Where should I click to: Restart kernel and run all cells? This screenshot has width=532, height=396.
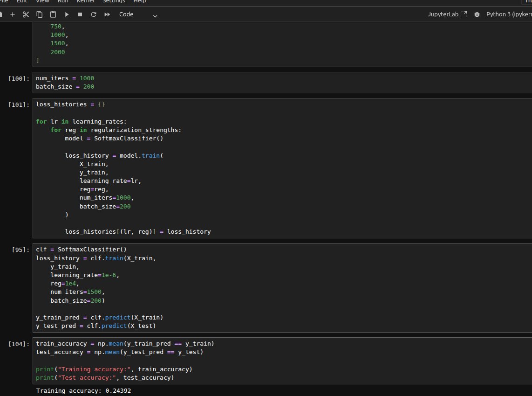click(x=107, y=14)
